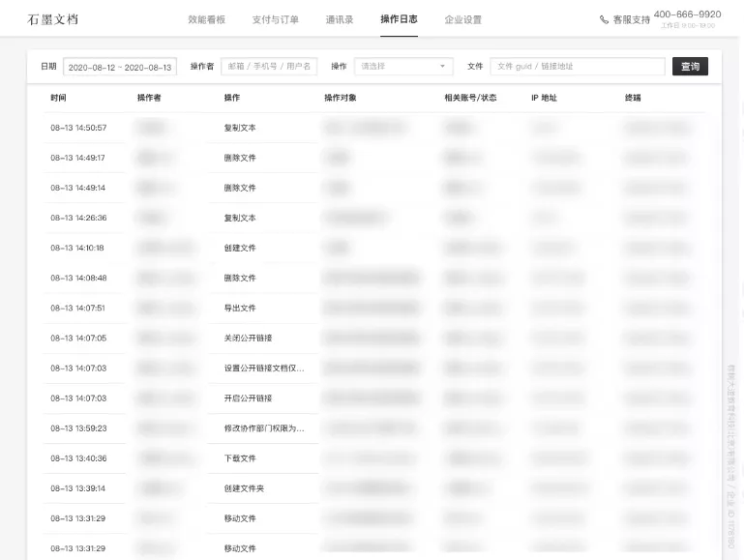Image resolution: width=744 pixels, height=560 pixels.
Task: Select the 08-13 14:49:17 timestamp
Action: (x=77, y=158)
